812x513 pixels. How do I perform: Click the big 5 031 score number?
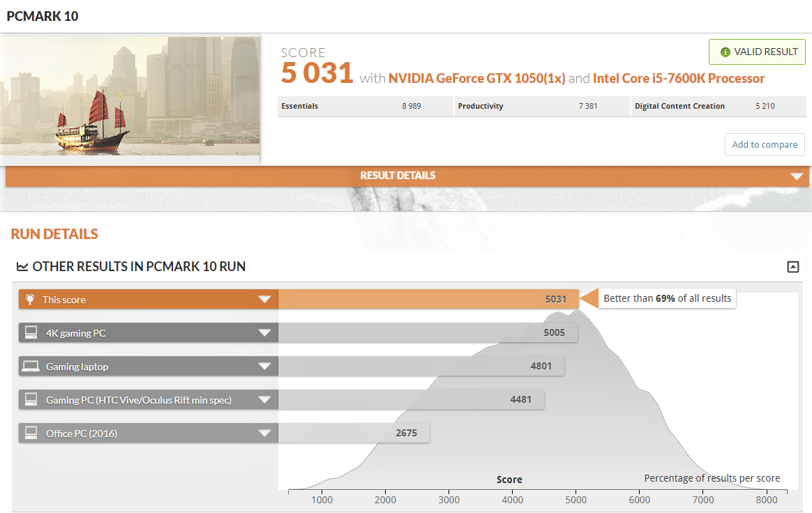coord(317,73)
